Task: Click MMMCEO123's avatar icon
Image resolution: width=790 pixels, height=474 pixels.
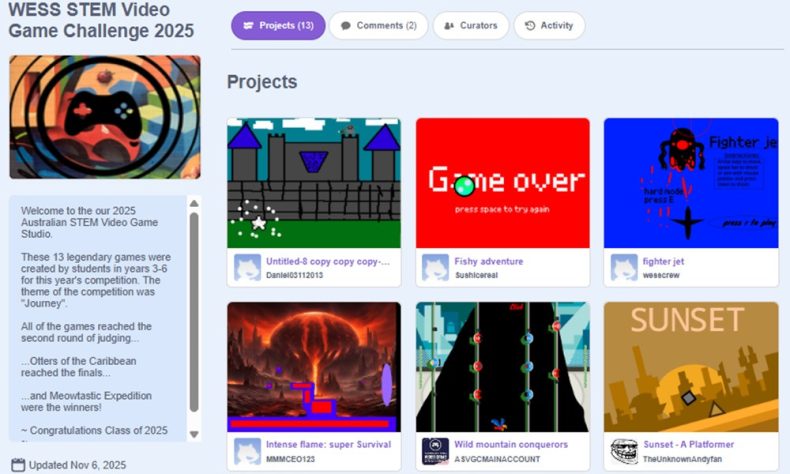Action: point(247,451)
